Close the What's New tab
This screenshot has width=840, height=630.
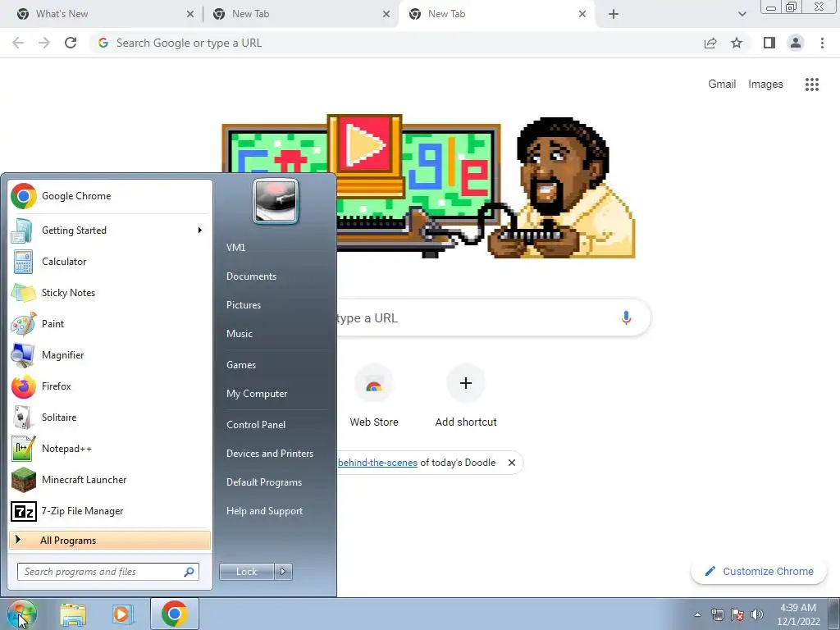190,15
